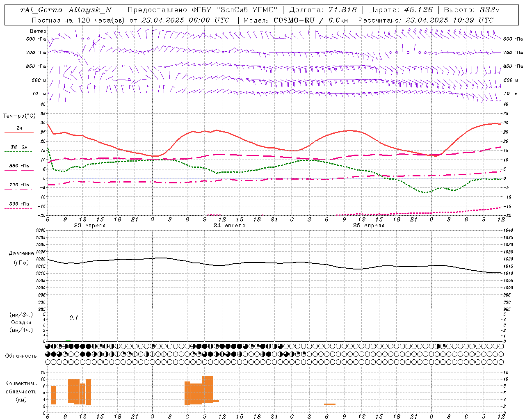The width and height of the screenshot is (525, 420).
Task: Select the forecast start time 23.04.2025 06:00 UTC
Action: [185, 20]
